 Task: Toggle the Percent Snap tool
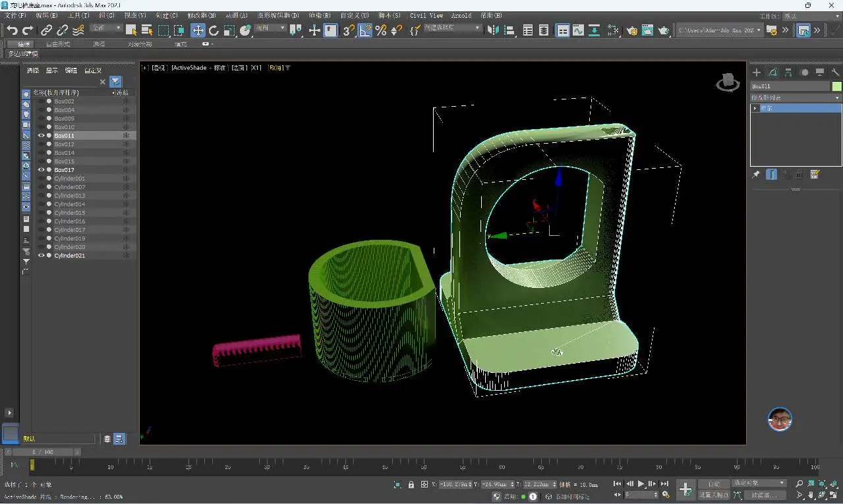point(381,30)
